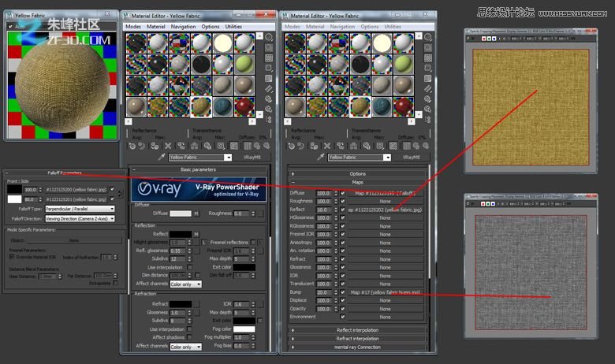Click Diffuse map button labeled Falloff
This screenshot has height=364, width=615.
tap(385, 193)
